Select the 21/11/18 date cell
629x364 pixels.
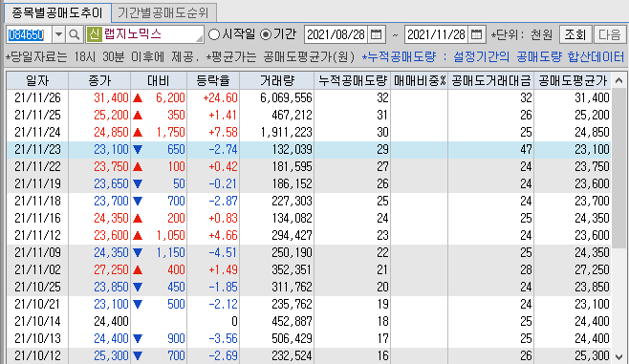37,202
